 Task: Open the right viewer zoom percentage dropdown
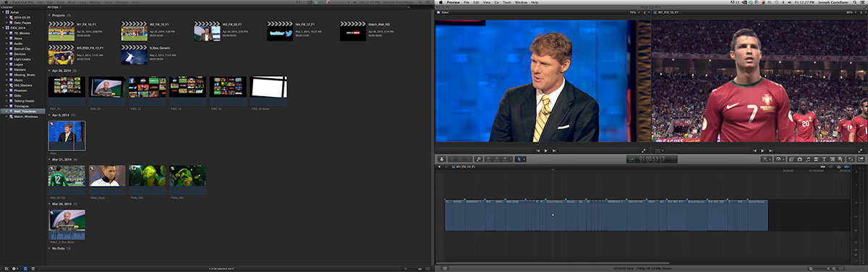coord(851,12)
